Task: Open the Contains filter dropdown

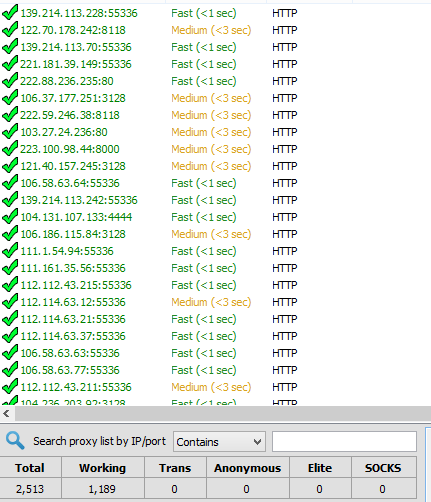Action: click(219, 442)
